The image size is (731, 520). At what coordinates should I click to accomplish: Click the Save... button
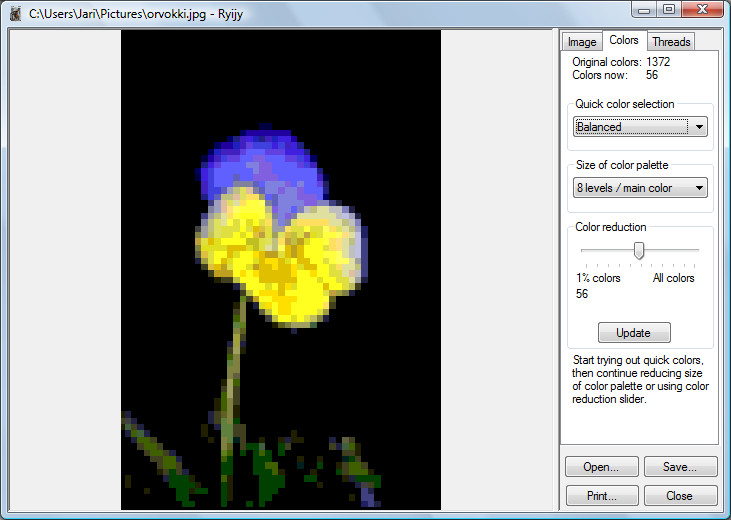(x=680, y=467)
